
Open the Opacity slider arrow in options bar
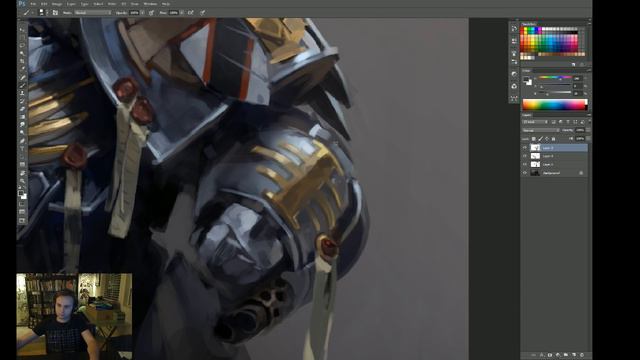pyautogui.click(x=142, y=13)
